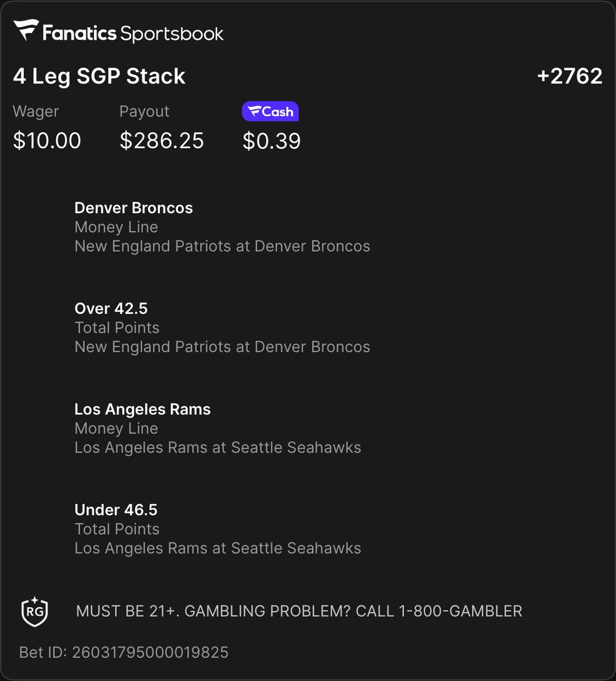Tap the purple FCash badge
616x681 pixels.
pyautogui.click(x=270, y=112)
